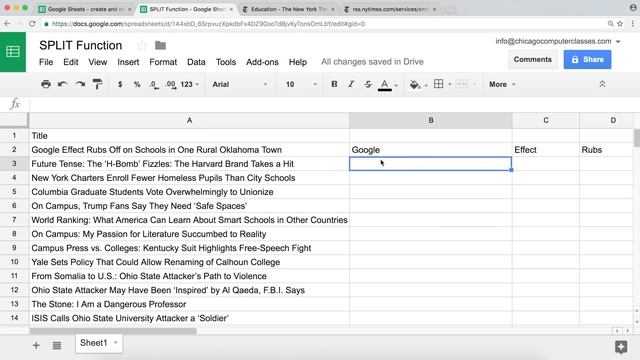Image resolution: width=640 pixels, height=360 pixels.
Task: Switch to the Education New York Times tab
Action: [288, 9]
